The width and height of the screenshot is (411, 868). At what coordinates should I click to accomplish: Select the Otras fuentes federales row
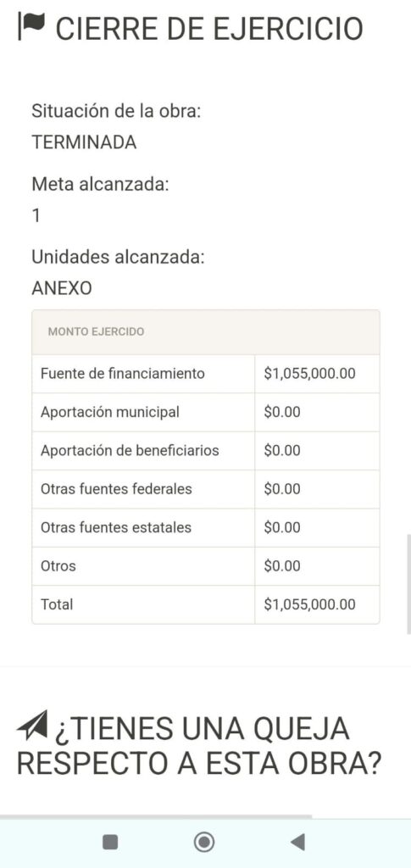(x=206, y=489)
